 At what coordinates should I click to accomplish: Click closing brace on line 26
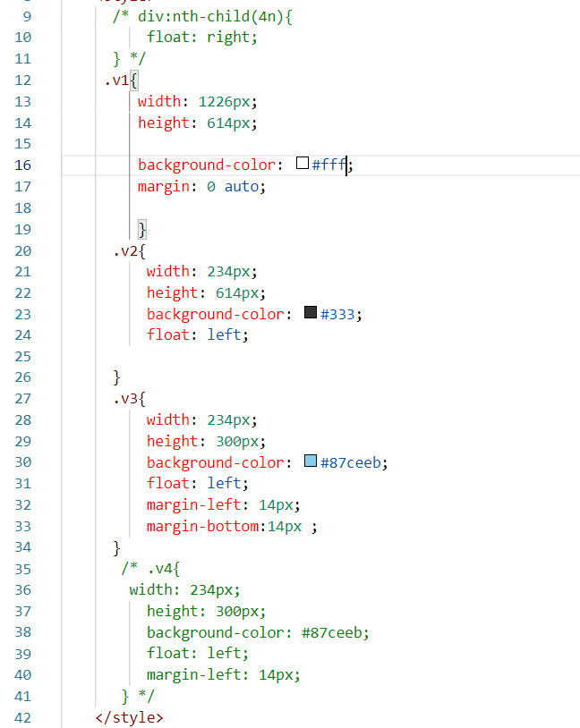(x=116, y=377)
